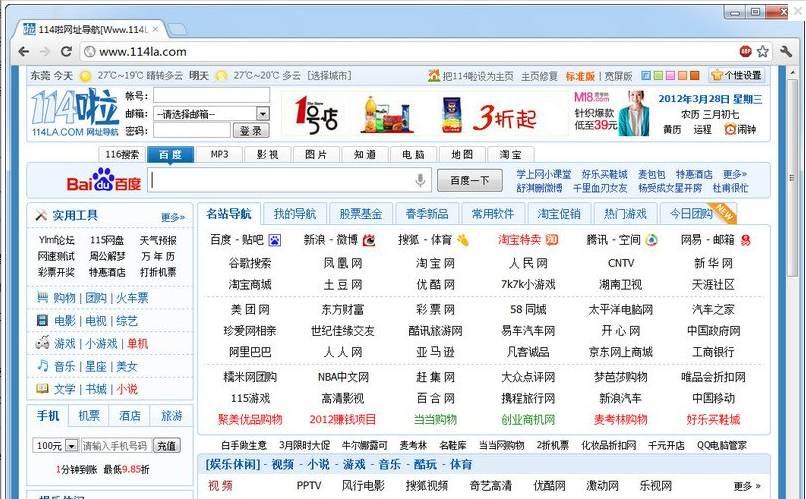The height and width of the screenshot is (499, 806).
Task: Click the 请输入手机号码 phone number field
Action: pyautogui.click(x=116, y=446)
